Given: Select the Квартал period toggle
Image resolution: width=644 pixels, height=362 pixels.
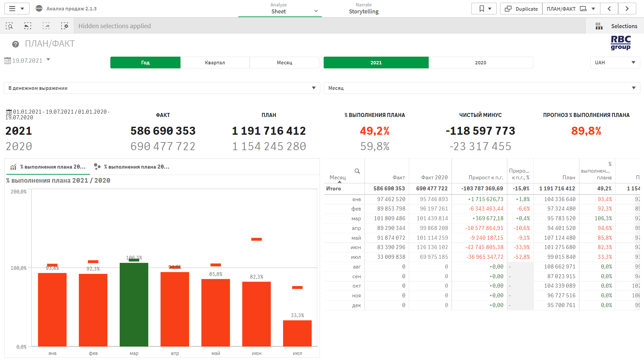Looking at the screenshot, I should pyautogui.click(x=215, y=63).
